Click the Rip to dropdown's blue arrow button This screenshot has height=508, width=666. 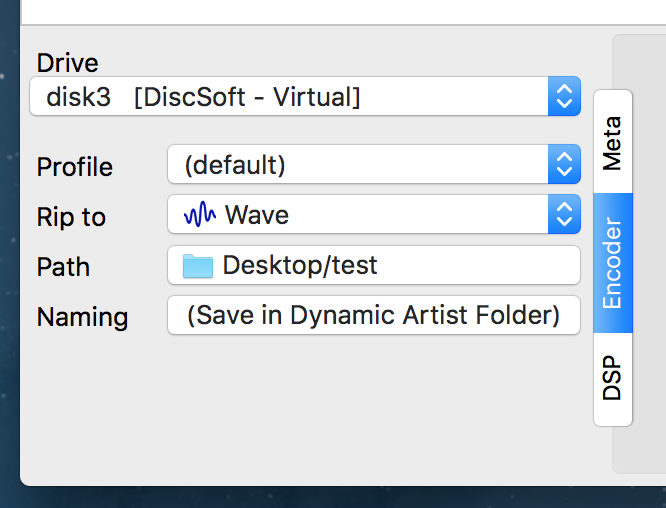(x=564, y=214)
